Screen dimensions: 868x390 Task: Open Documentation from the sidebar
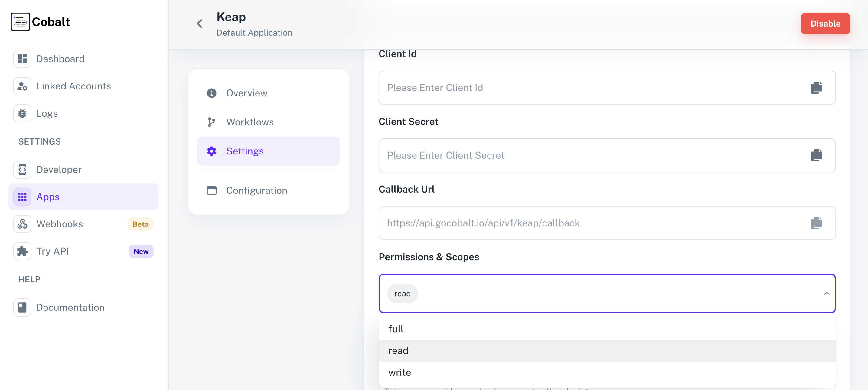coord(70,307)
